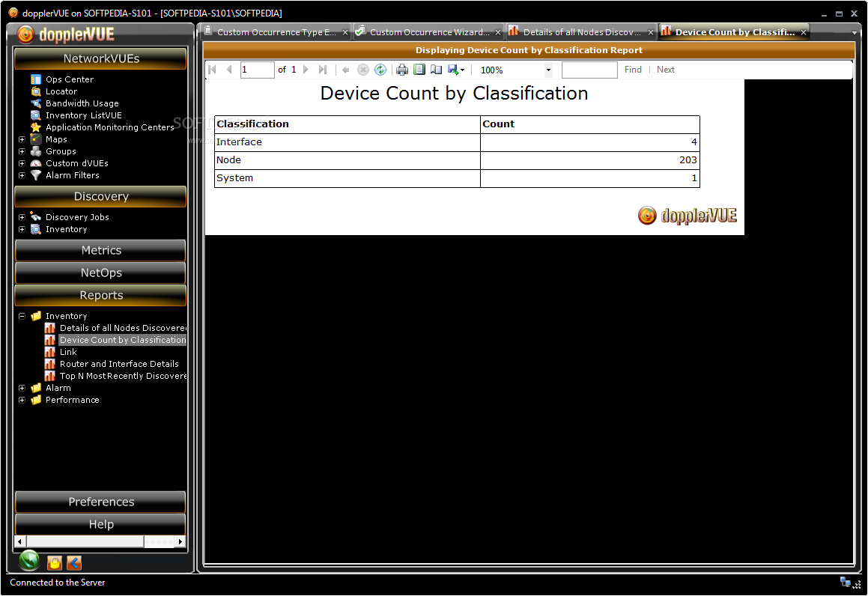This screenshot has height=596, width=868.
Task: Close the Custom Occurrence Type tab
Action: (x=345, y=33)
